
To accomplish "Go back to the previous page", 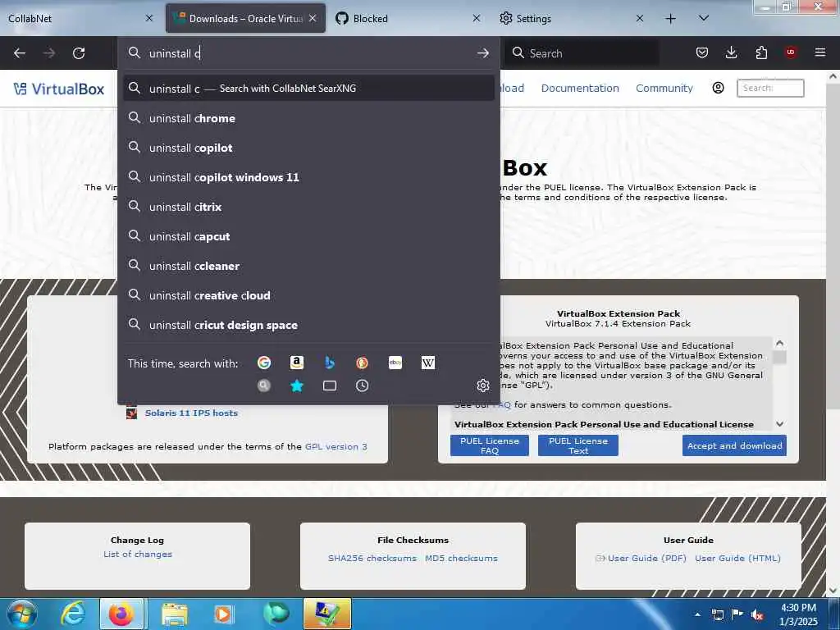I will pyautogui.click(x=20, y=53).
